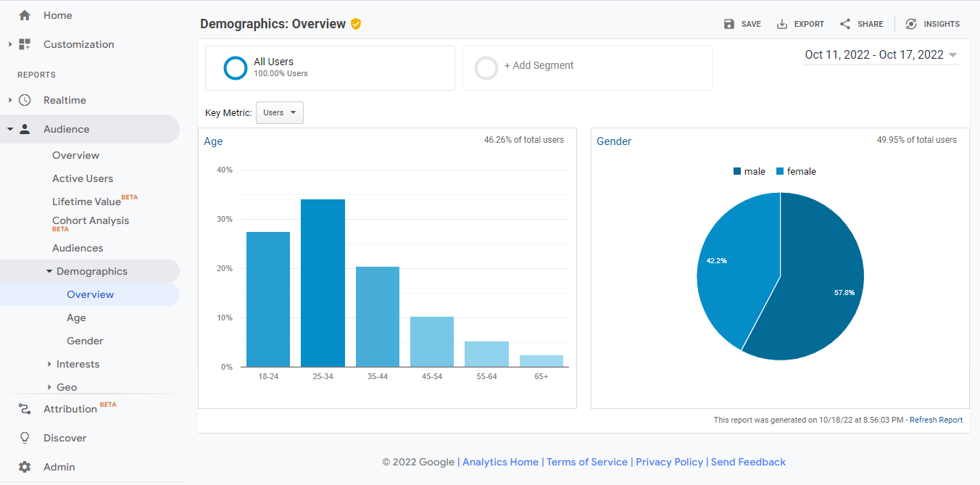Image resolution: width=980 pixels, height=485 pixels.
Task: Expand the Interests section in the sidebar
Action: pyautogui.click(x=76, y=363)
